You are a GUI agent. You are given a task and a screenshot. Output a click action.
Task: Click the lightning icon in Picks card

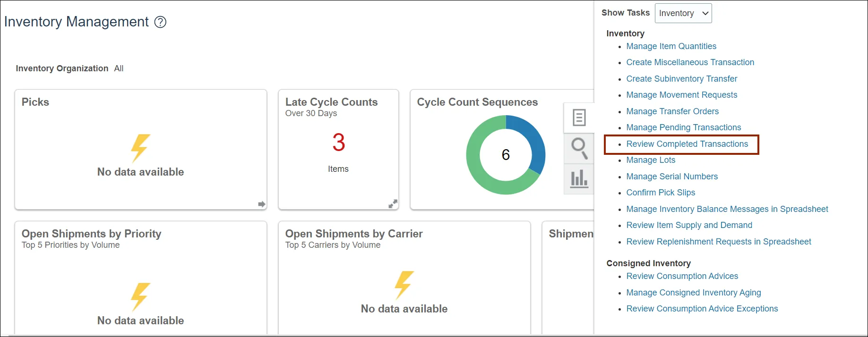(140, 148)
